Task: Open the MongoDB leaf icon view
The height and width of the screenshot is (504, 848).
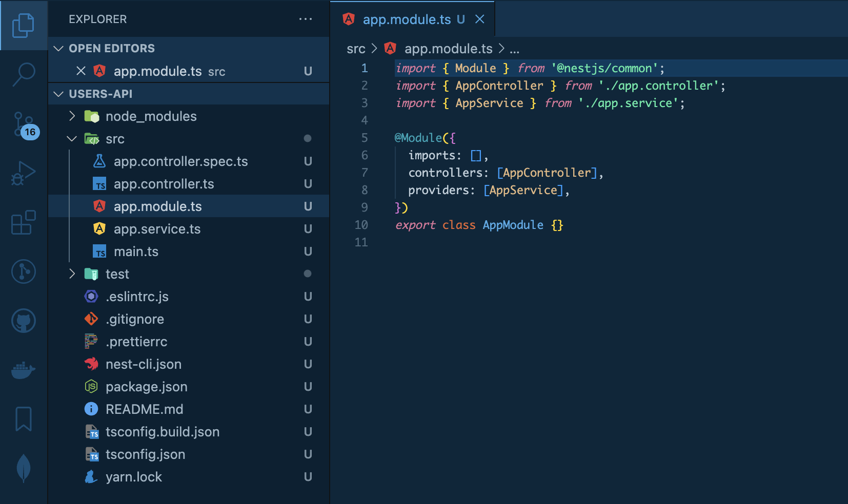Action: point(24,468)
